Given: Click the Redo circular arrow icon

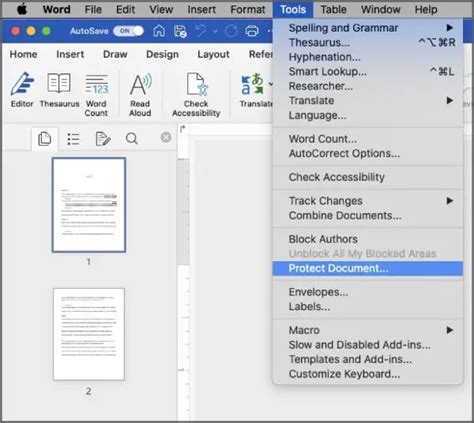Looking at the screenshot, I should (x=231, y=31).
